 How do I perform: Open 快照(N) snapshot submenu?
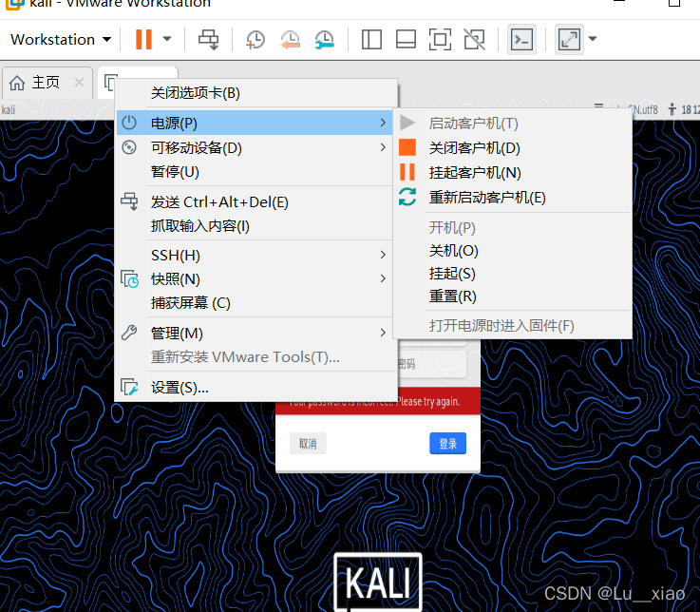click(255, 279)
